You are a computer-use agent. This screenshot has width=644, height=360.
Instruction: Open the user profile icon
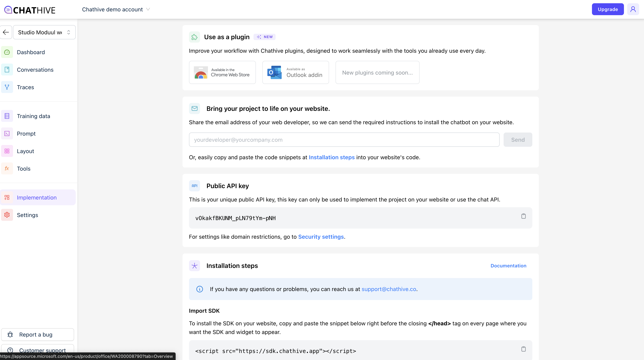tap(633, 9)
